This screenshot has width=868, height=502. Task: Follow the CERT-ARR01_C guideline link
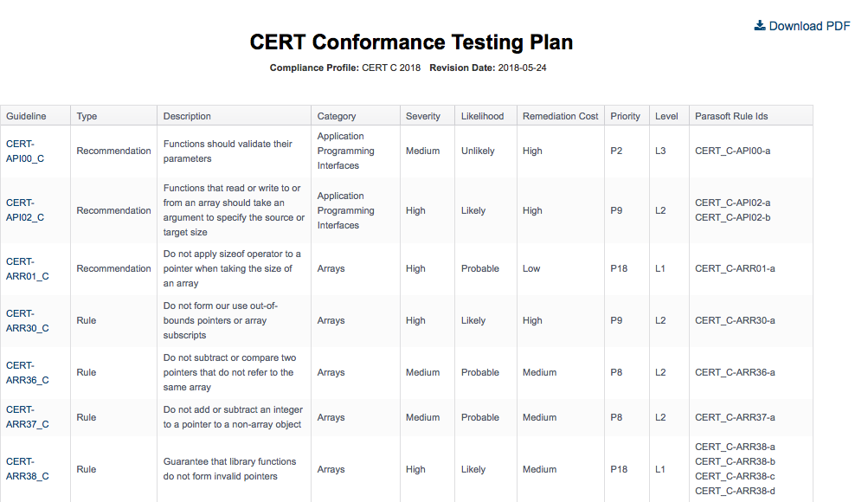27,269
